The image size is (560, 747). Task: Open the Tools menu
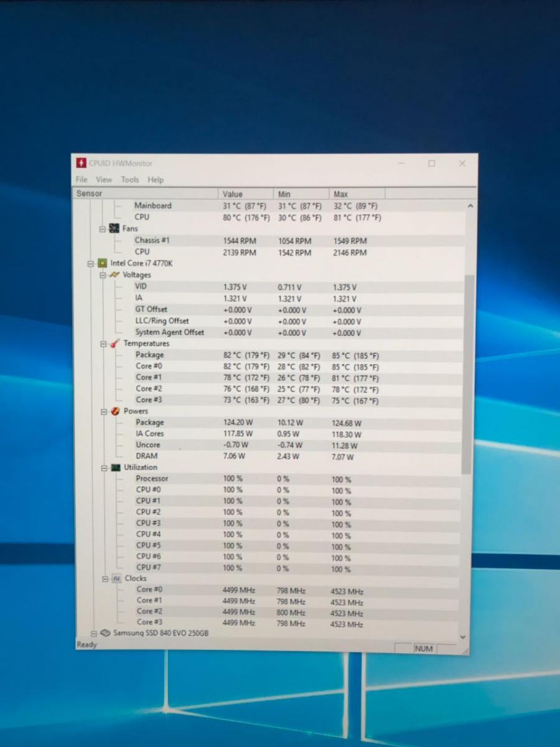(x=130, y=180)
